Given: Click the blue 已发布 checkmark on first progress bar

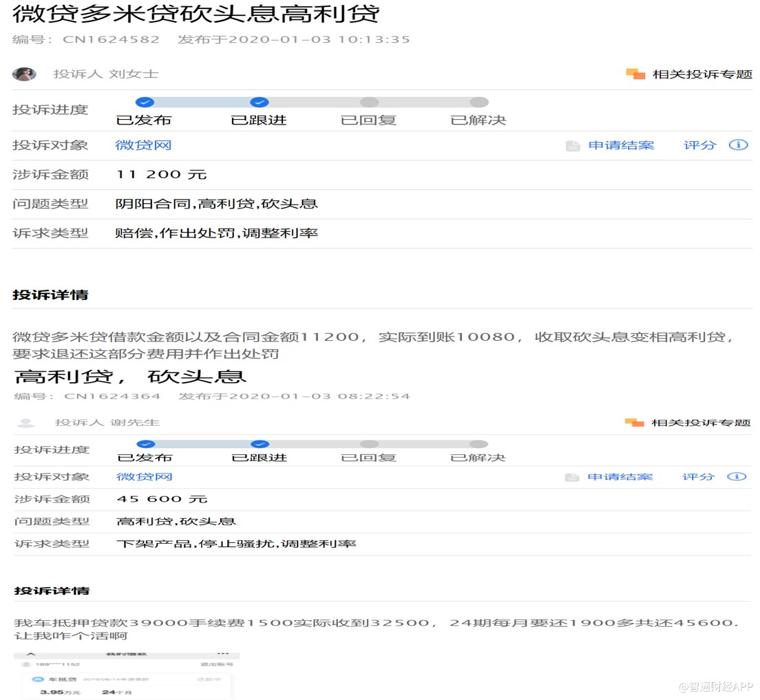Looking at the screenshot, I should 145,101.
